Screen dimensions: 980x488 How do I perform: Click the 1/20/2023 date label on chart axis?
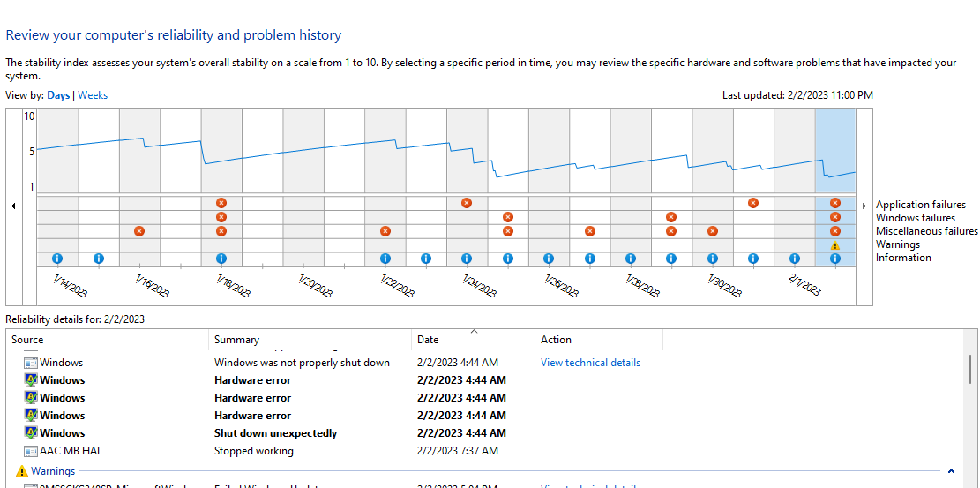(x=315, y=286)
